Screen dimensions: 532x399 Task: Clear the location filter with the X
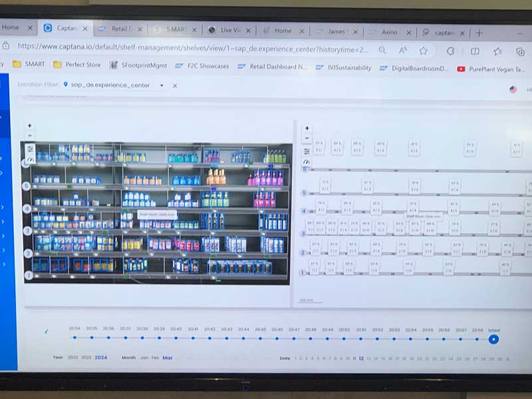pyautogui.click(x=174, y=86)
